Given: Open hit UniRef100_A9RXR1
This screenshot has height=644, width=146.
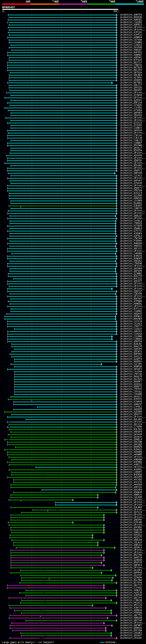Looking at the screenshot, I should (x=131, y=20).
